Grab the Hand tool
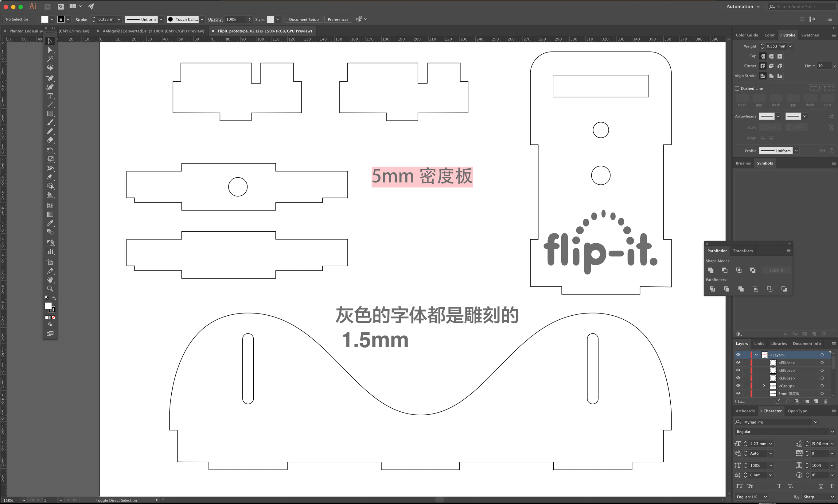 pyautogui.click(x=50, y=279)
